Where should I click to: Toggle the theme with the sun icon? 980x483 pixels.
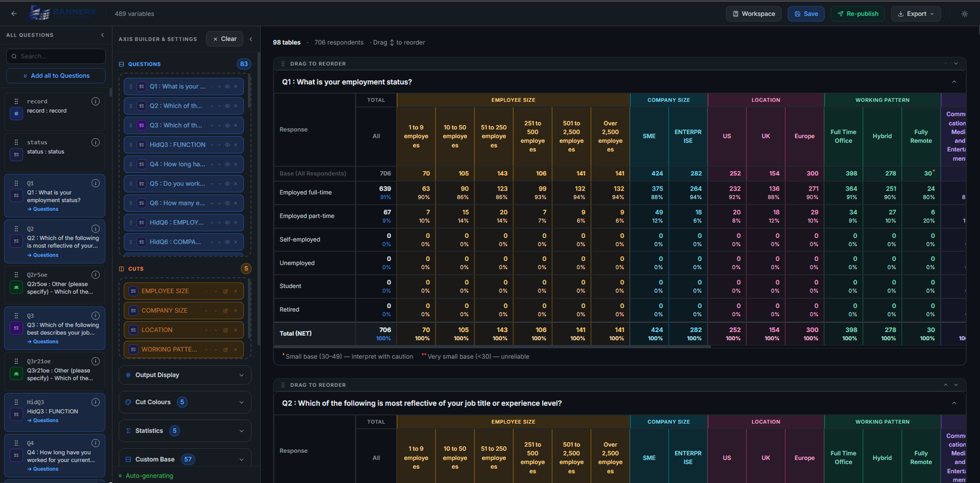pos(965,13)
